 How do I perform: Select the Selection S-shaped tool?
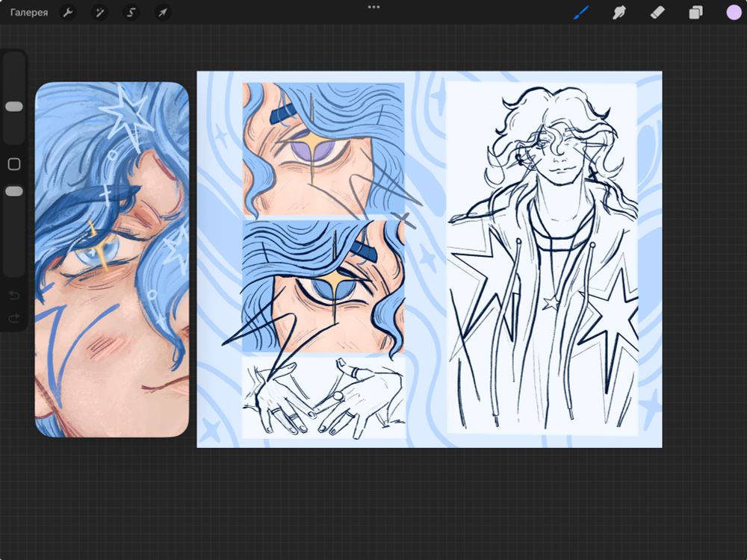click(x=131, y=13)
